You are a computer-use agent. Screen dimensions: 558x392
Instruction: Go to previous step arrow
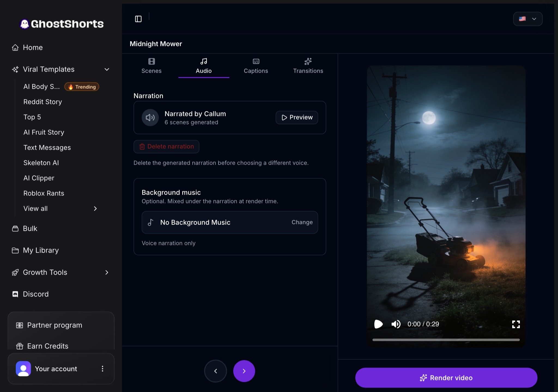[216, 371]
